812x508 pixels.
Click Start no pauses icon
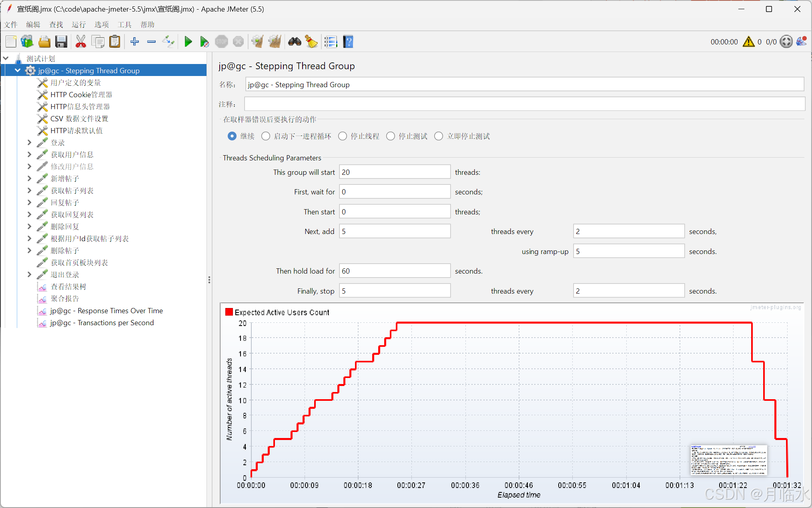pos(205,42)
